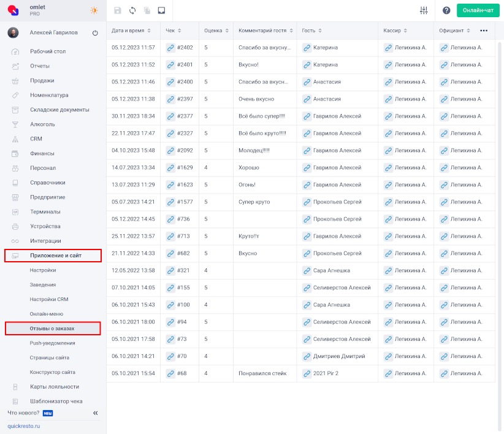
Task: Open Push-уведомления submenu item
Action: [x=53, y=343]
